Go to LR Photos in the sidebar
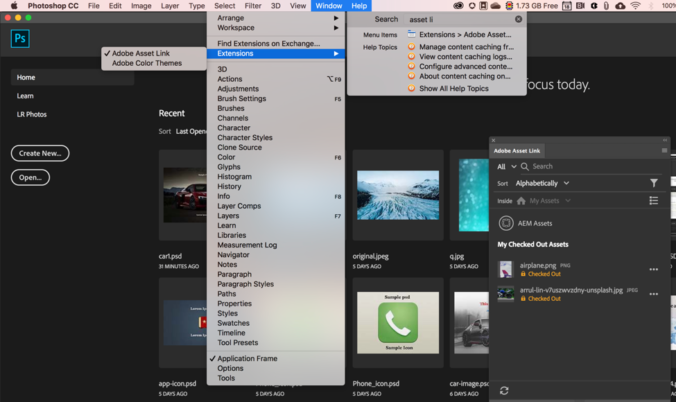Image resolution: width=676 pixels, height=402 pixels. tap(31, 114)
